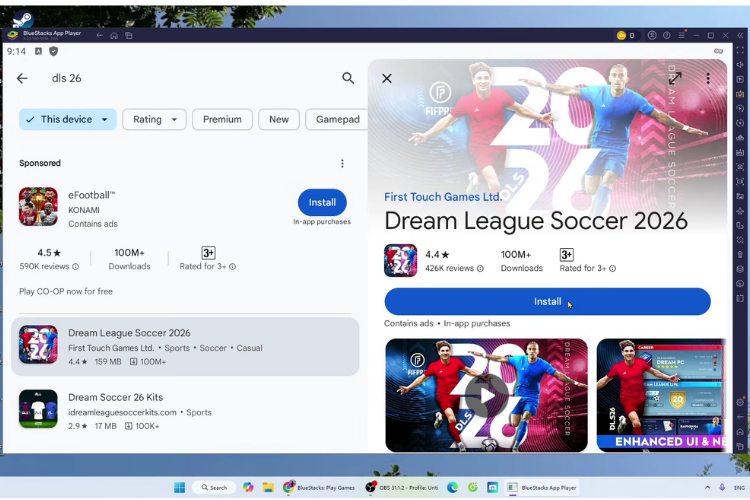Open the Rating filter dropdown
The width and height of the screenshot is (750, 500).
[154, 120]
